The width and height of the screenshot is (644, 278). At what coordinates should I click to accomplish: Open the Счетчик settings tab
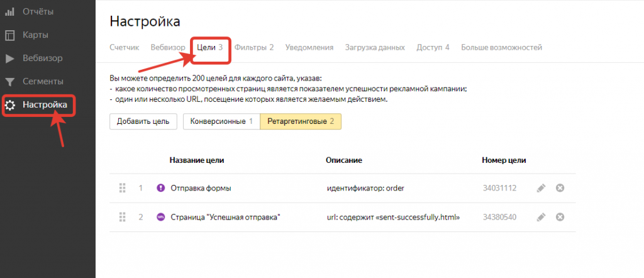coord(125,47)
